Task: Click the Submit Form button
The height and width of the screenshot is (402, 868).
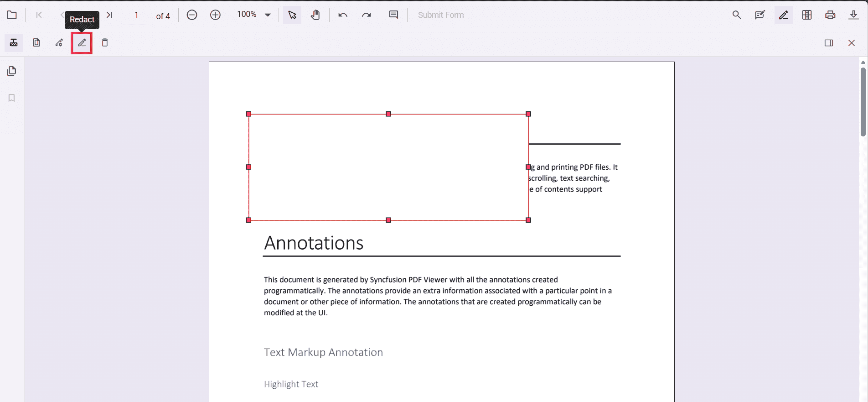Action: tap(440, 15)
